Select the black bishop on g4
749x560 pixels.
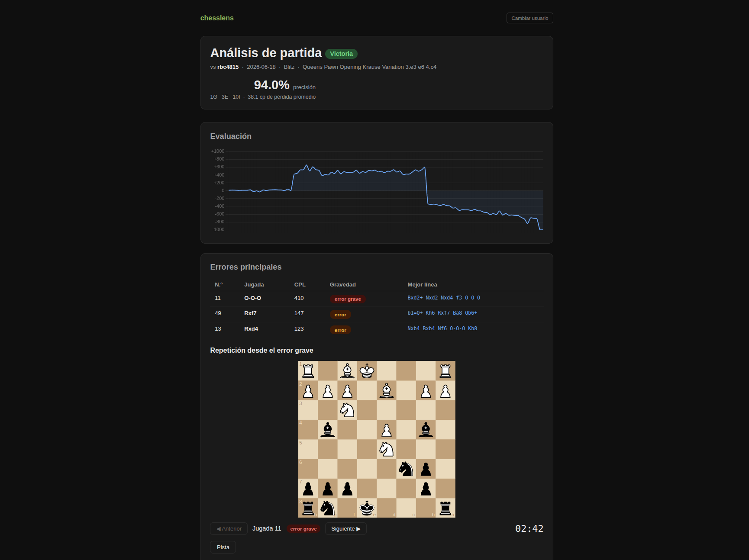[x=328, y=430]
